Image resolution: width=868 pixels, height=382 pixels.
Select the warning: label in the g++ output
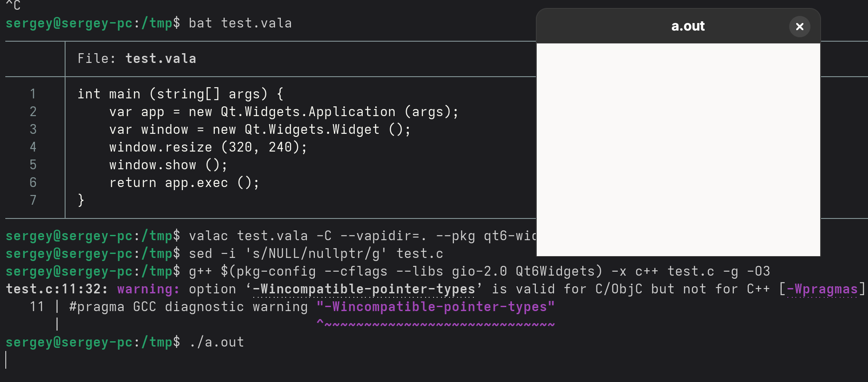pyautogui.click(x=147, y=288)
